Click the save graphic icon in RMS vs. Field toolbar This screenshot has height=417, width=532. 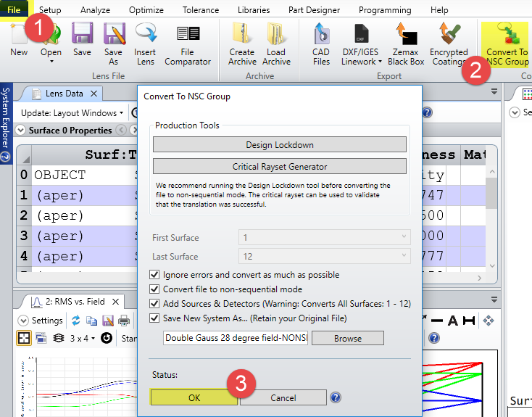108,321
